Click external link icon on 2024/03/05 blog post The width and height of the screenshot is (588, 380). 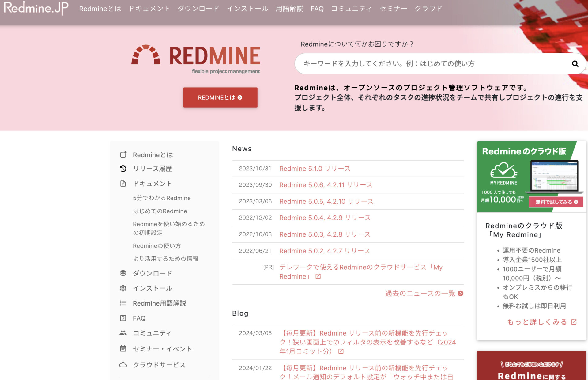[x=341, y=351]
